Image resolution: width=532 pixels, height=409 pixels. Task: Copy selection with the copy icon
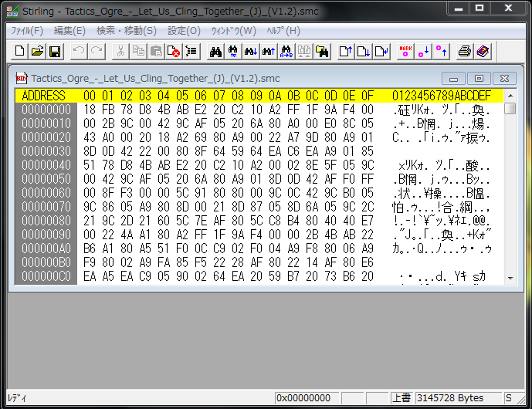(x=138, y=52)
